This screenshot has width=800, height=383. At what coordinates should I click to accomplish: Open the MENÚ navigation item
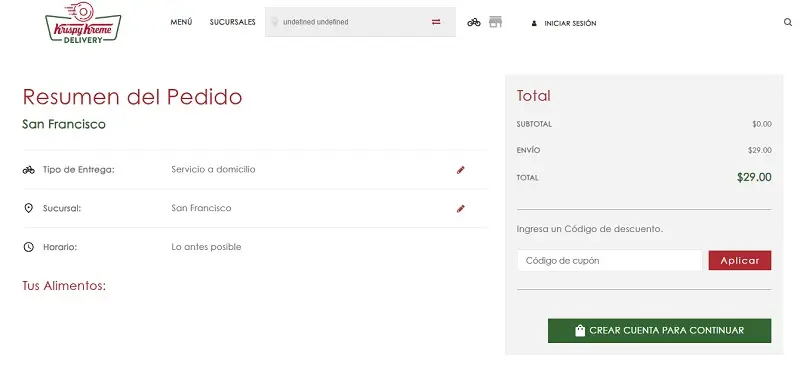(181, 22)
